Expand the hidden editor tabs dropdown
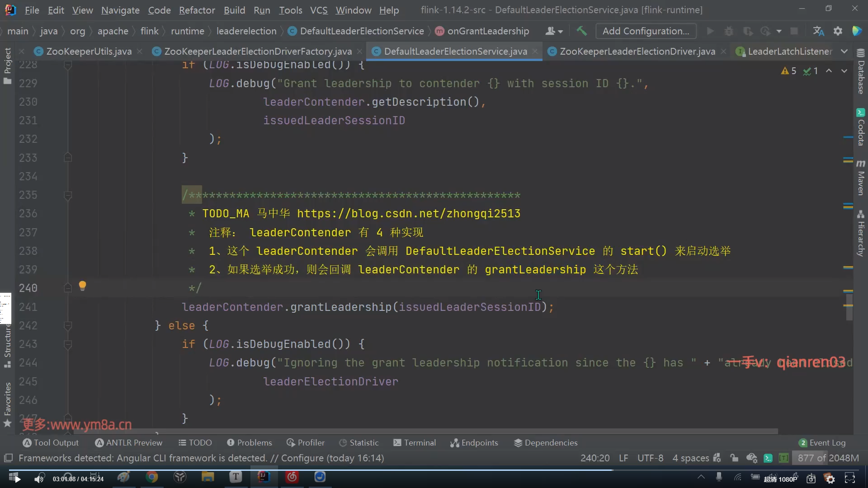This screenshot has height=488, width=868. pos(844,52)
